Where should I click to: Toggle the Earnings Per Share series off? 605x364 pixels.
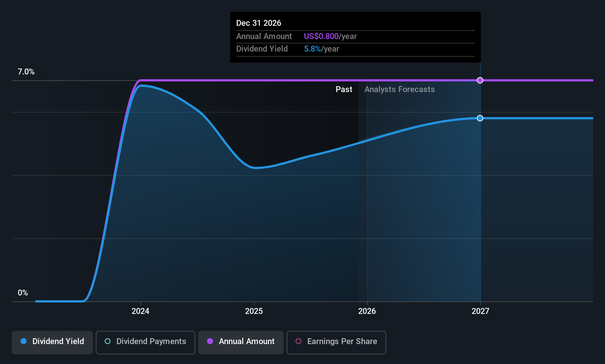[x=336, y=342]
